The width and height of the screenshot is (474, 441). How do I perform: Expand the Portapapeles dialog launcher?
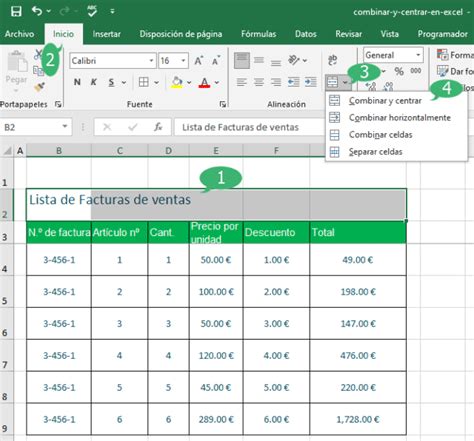pyautogui.click(x=58, y=104)
